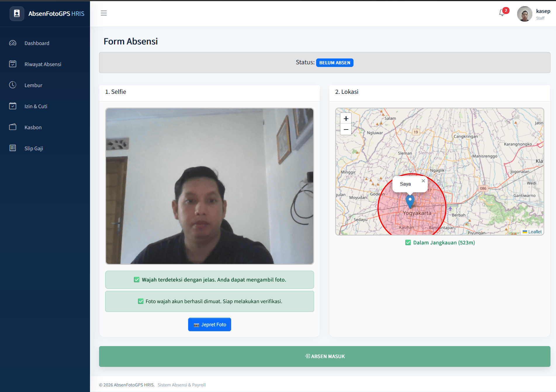Click the login arrow icon in ABSEN MASUK

click(307, 356)
